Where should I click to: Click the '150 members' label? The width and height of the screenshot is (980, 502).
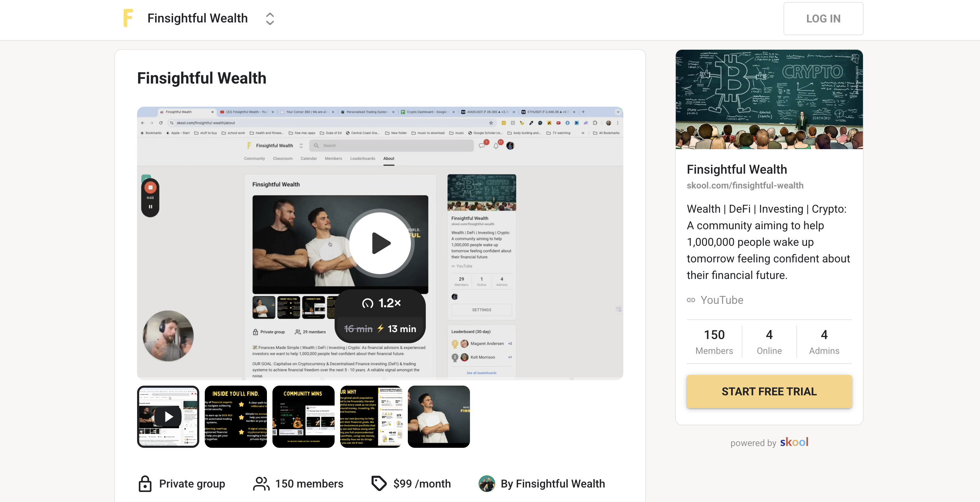tap(309, 484)
